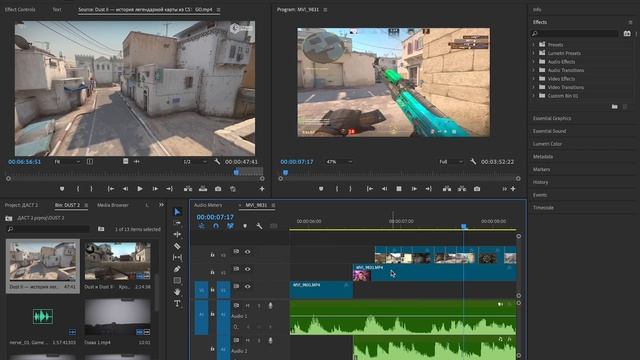Screen dimensions: 640x360
Task: Export frame from Program monitor
Action: (x=477, y=189)
